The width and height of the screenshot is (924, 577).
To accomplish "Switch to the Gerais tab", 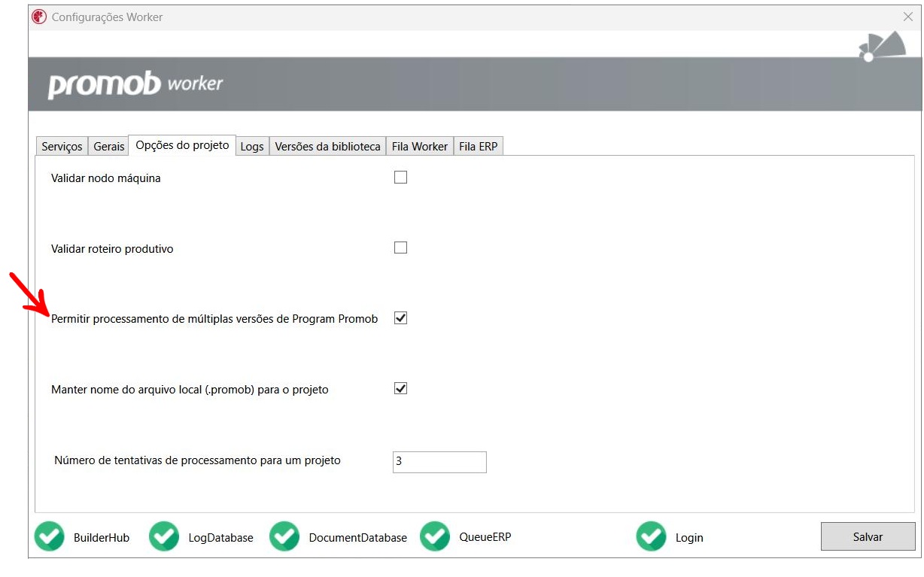I will [x=109, y=147].
